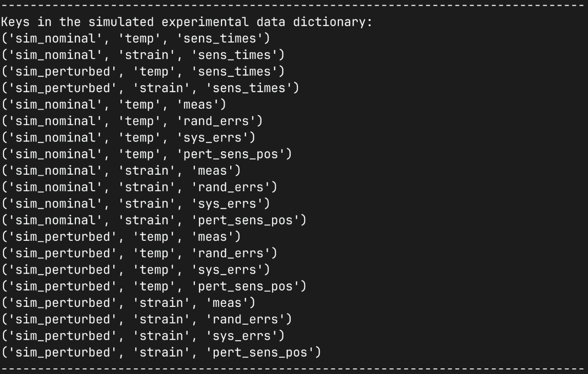This screenshot has height=374, width=588.
Task: Click the sim_perturbed temp sys_errs key line
Action: click(x=135, y=269)
